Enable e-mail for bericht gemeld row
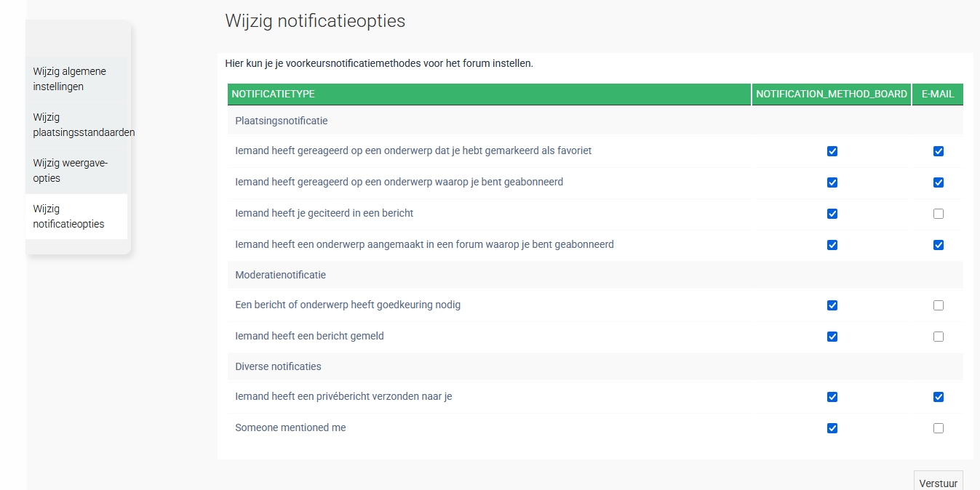 [x=939, y=337]
